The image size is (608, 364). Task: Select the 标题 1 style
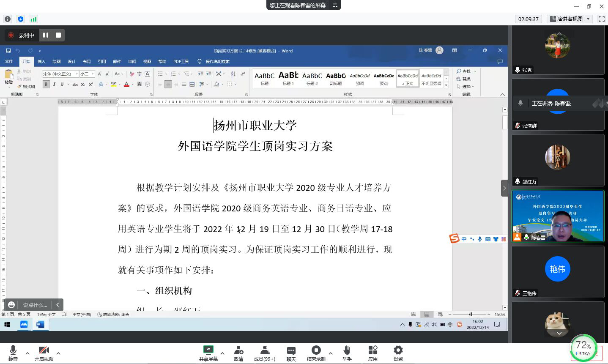[x=288, y=78]
